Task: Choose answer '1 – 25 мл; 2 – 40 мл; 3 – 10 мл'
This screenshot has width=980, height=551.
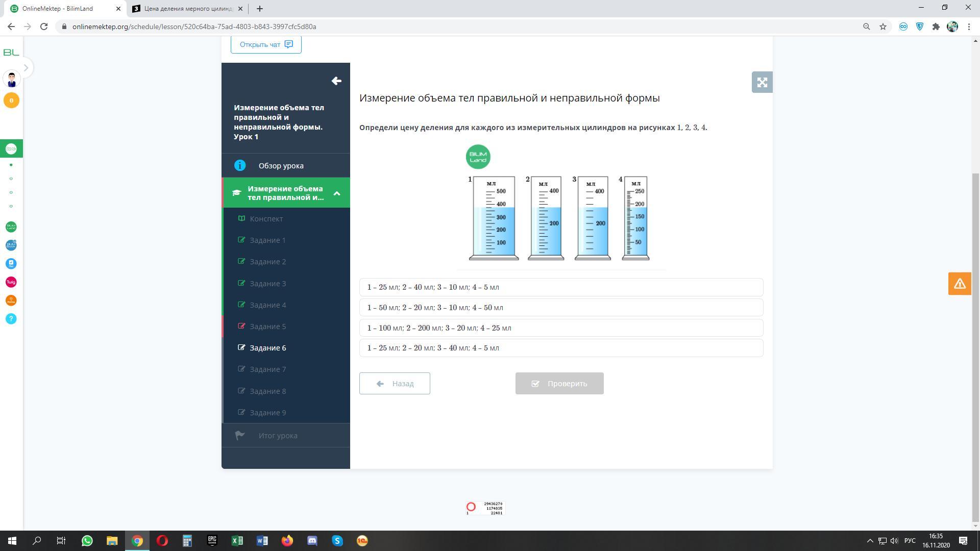Action: [x=561, y=287]
